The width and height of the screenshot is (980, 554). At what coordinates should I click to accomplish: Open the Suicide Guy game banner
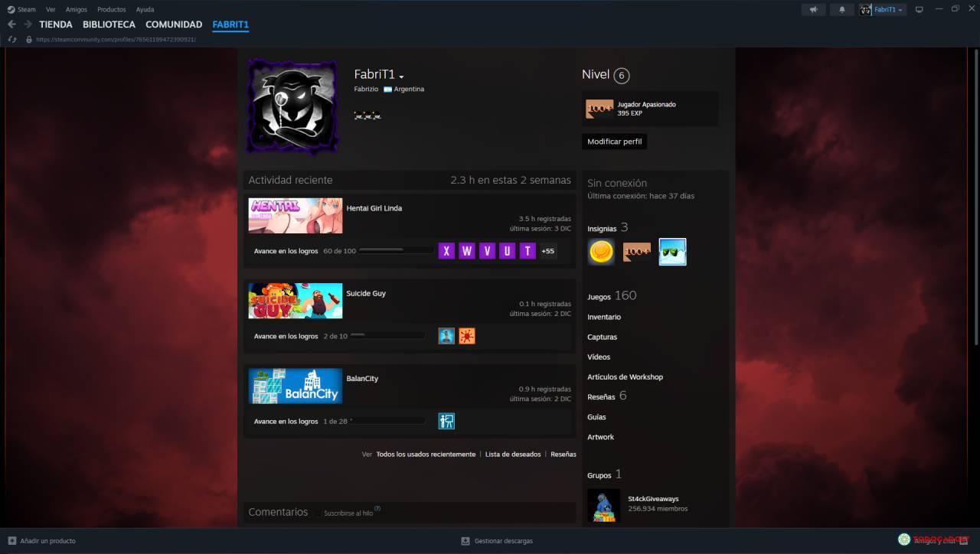coord(295,301)
